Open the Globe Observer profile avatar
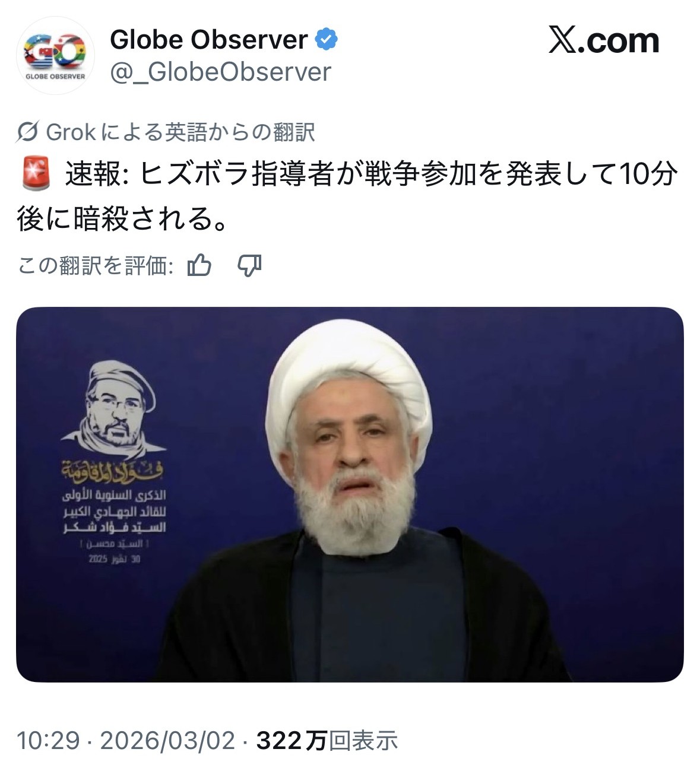700x768 pixels. point(55,56)
